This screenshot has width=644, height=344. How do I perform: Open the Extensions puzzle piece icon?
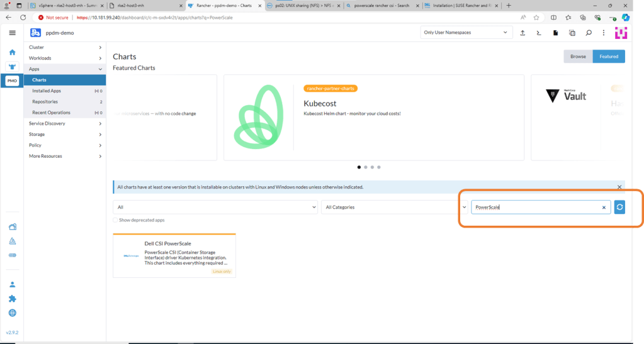pos(12,299)
